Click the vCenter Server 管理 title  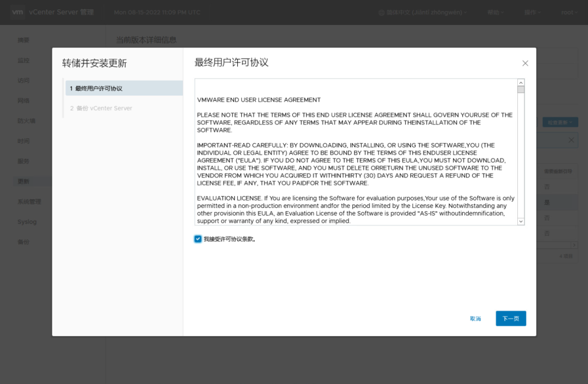click(x=62, y=12)
